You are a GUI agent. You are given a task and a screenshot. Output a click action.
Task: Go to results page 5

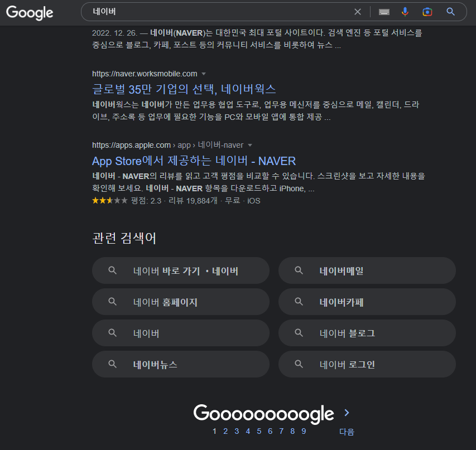[259, 431]
